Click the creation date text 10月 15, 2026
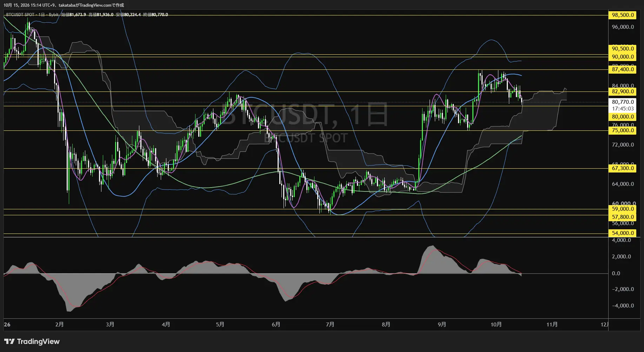The image size is (644, 352). tap(18, 5)
